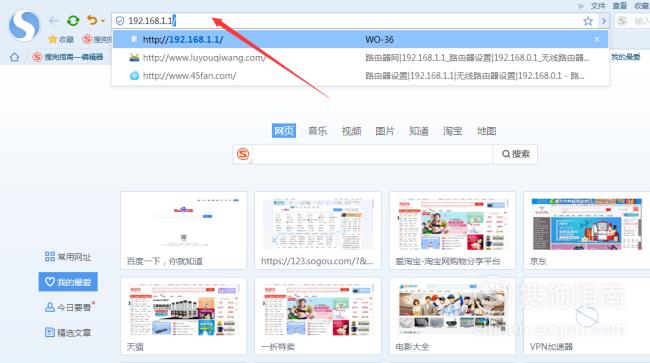Image resolution: width=650 pixels, height=363 pixels.
Task: Open the 天猫 thumbnail
Action: pos(184,316)
